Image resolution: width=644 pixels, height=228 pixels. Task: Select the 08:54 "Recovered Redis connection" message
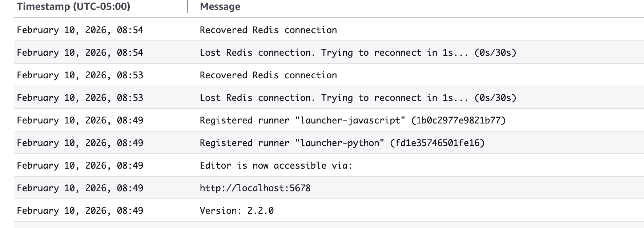(x=268, y=30)
